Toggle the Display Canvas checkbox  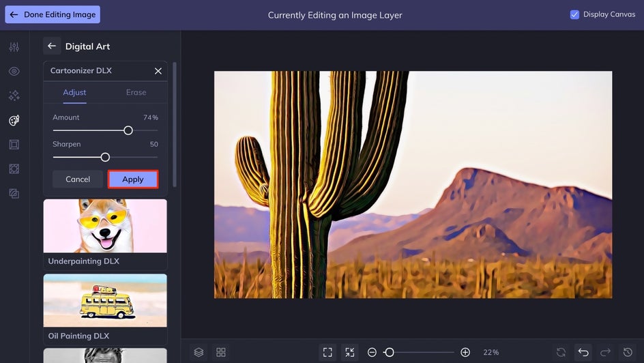pos(574,14)
